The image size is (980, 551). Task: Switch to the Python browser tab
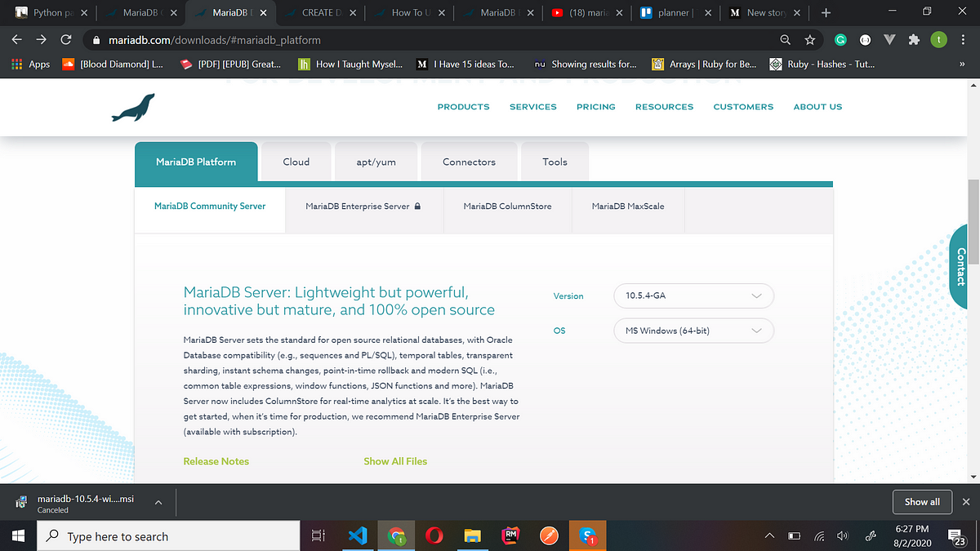pyautogui.click(x=53, y=13)
